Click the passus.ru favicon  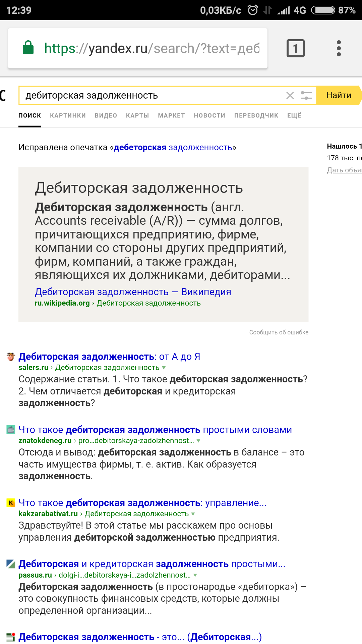pyautogui.click(x=11, y=564)
